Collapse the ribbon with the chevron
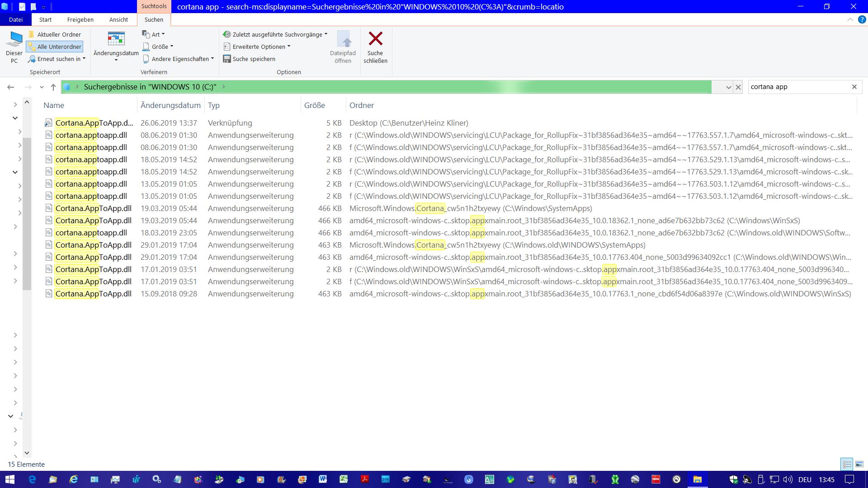This screenshot has width=868, height=488. 850,19
